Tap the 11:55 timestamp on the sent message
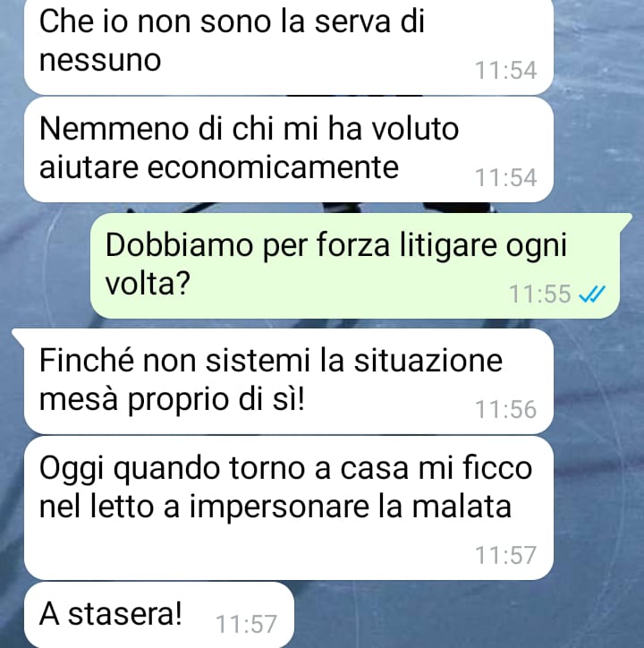Screen dimensions: 644x648 coord(539,294)
